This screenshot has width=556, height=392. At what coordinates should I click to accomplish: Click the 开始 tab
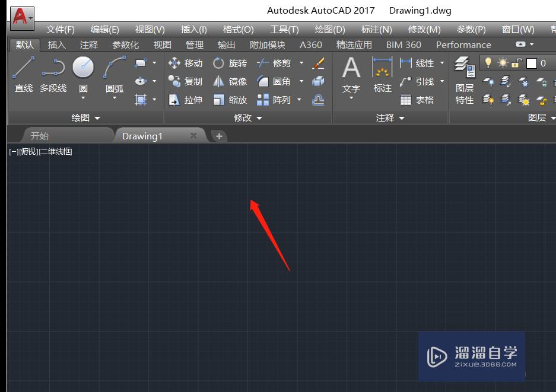40,135
